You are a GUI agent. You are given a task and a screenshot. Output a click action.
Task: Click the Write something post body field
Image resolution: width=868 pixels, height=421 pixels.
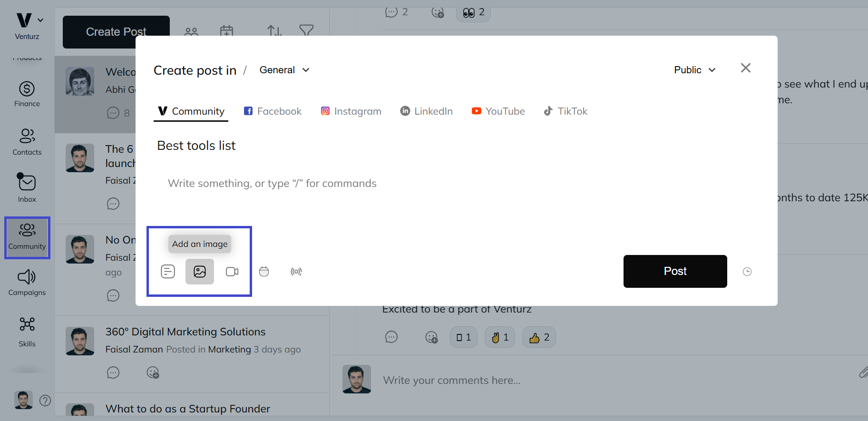(272, 183)
